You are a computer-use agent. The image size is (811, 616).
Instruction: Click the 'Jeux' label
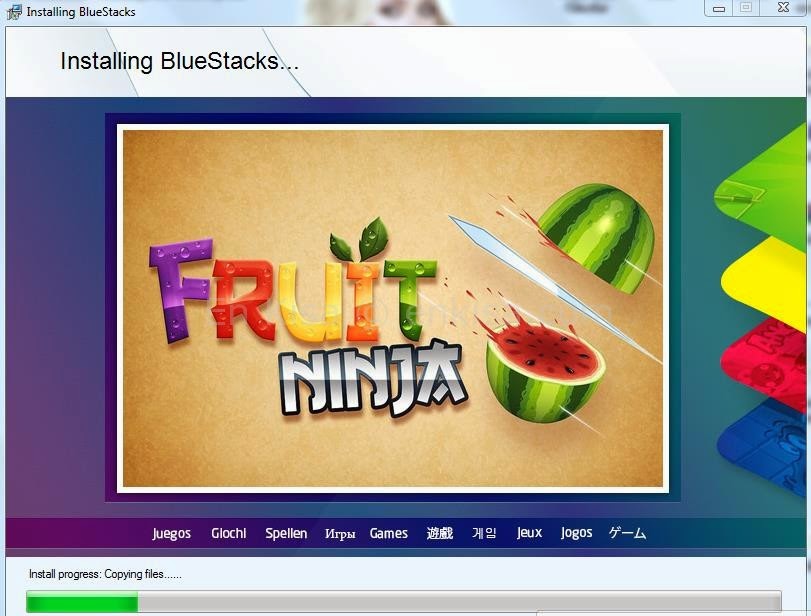(x=529, y=533)
